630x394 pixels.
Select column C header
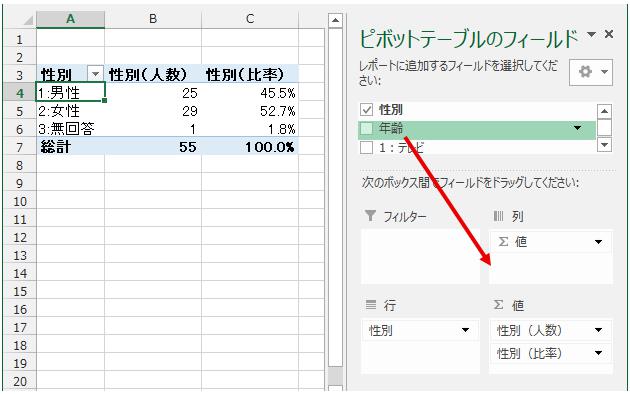pyautogui.click(x=250, y=19)
